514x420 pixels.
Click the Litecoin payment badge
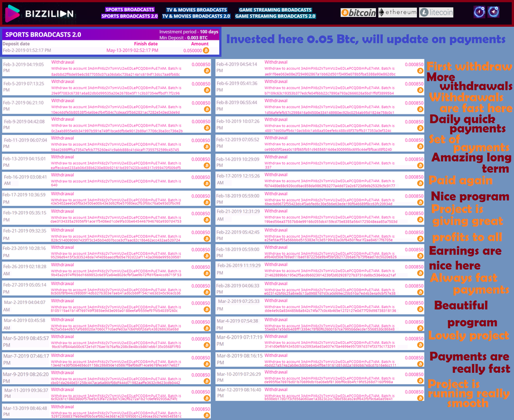436,13
